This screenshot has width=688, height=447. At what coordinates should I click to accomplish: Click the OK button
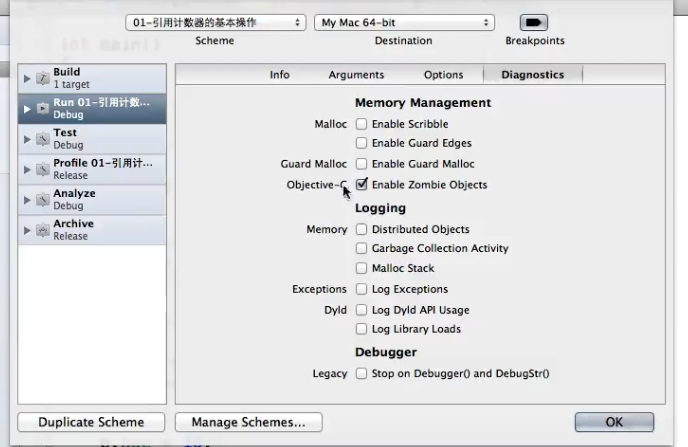point(614,422)
